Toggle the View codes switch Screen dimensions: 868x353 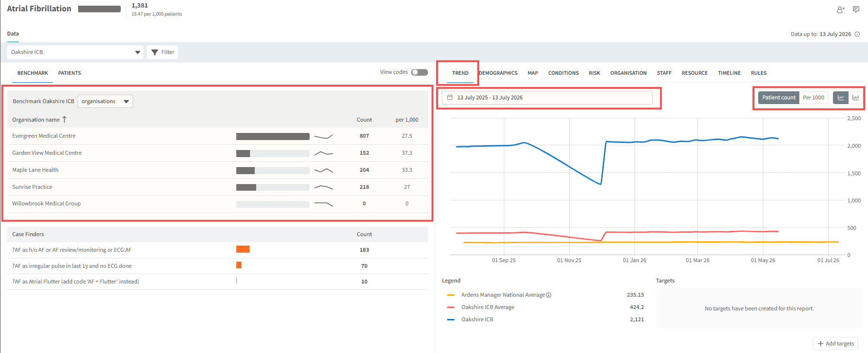420,72
